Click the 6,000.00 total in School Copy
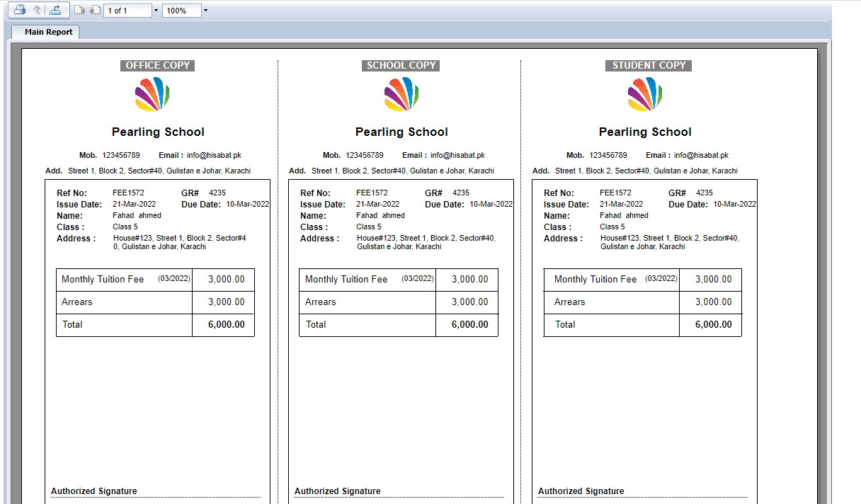The width and height of the screenshot is (861, 504). 469,325
